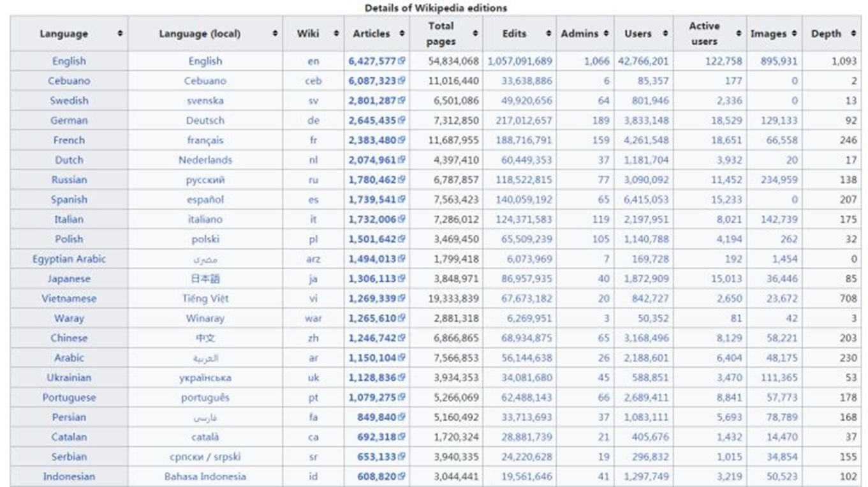Image resolution: width=868 pixels, height=487 pixels.
Task: Open the Egyptian Arabic language link
Action: [69, 259]
